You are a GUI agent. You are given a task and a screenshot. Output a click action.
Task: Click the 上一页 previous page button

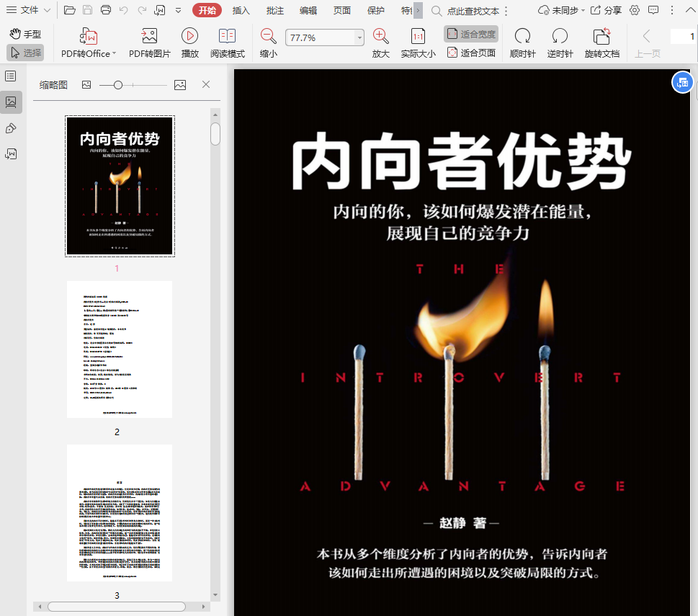pyautogui.click(x=648, y=43)
